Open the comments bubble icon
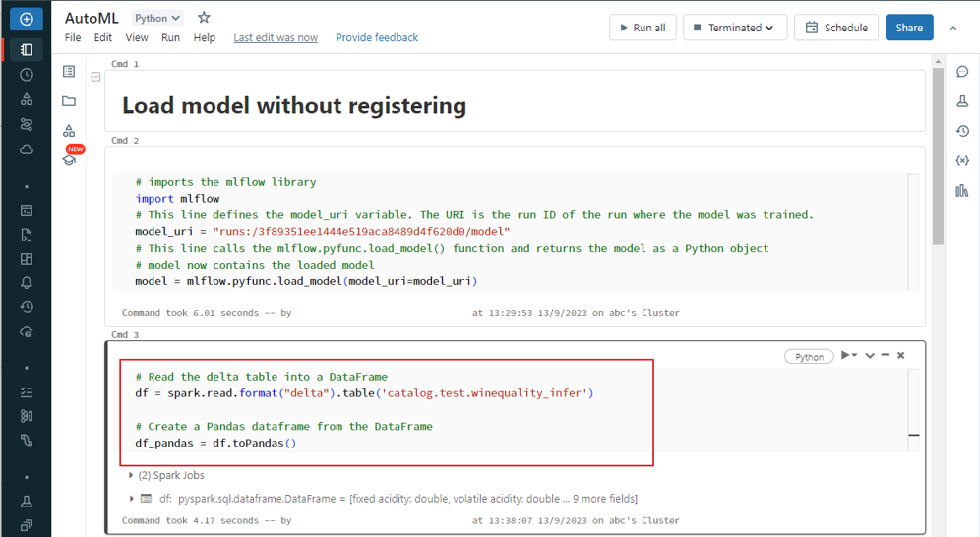This screenshot has height=537, width=980. [962, 71]
